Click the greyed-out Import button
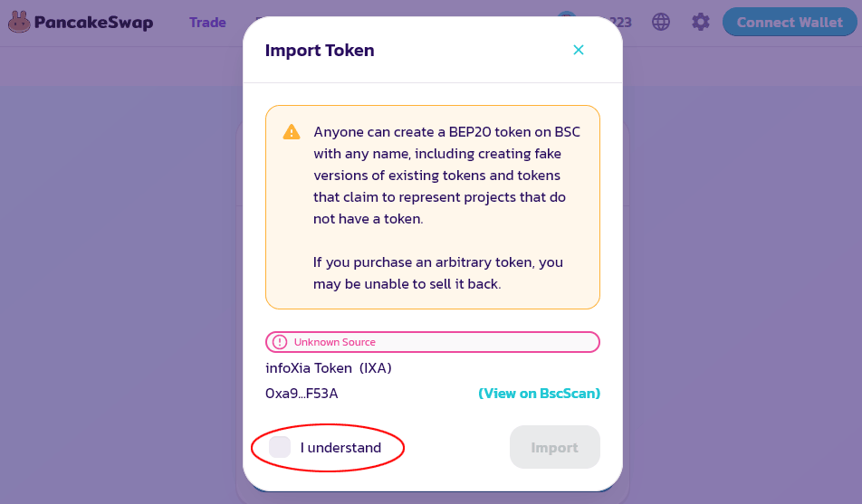 point(555,447)
